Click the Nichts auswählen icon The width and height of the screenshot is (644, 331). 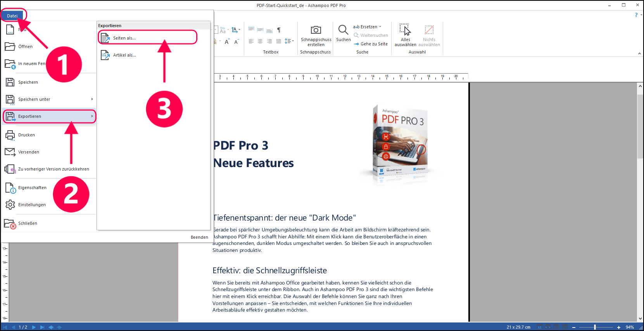coord(429,30)
